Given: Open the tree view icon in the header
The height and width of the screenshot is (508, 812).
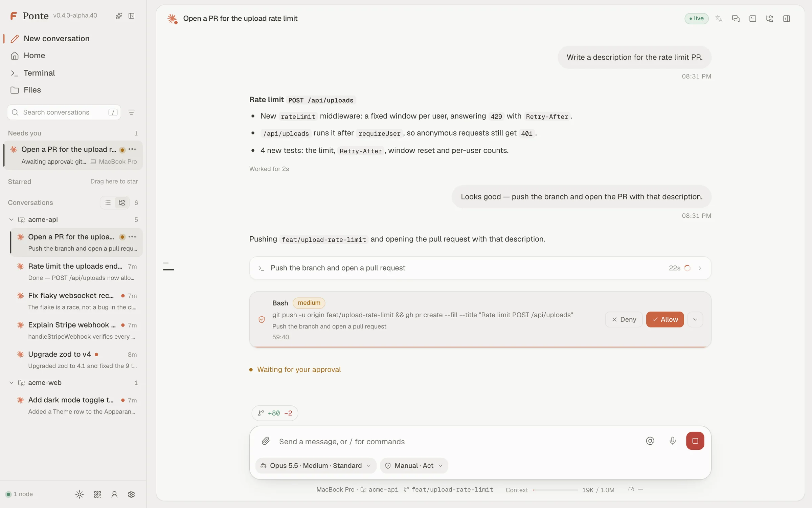Looking at the screenshot, I should pos(770,19).
